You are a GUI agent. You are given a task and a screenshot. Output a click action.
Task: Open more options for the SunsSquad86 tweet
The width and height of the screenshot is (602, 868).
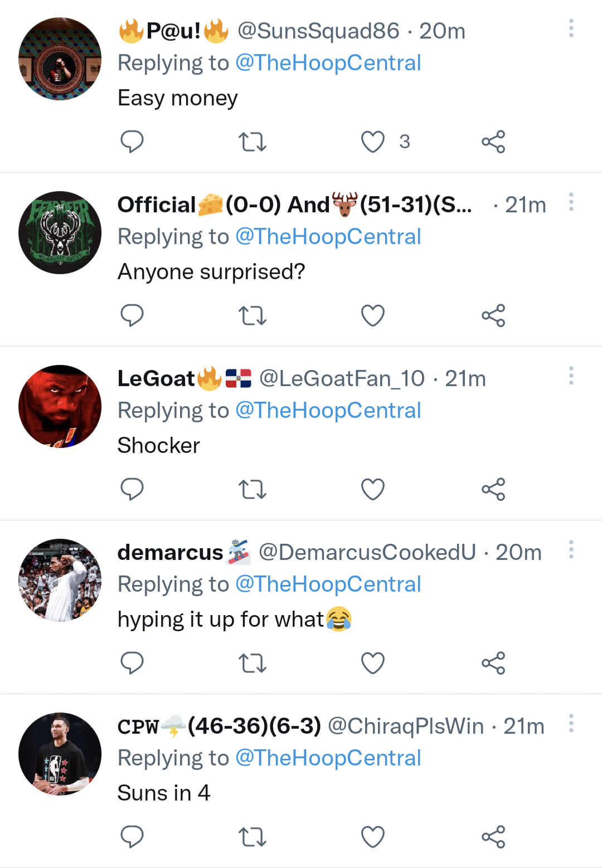tap(571, 28)
